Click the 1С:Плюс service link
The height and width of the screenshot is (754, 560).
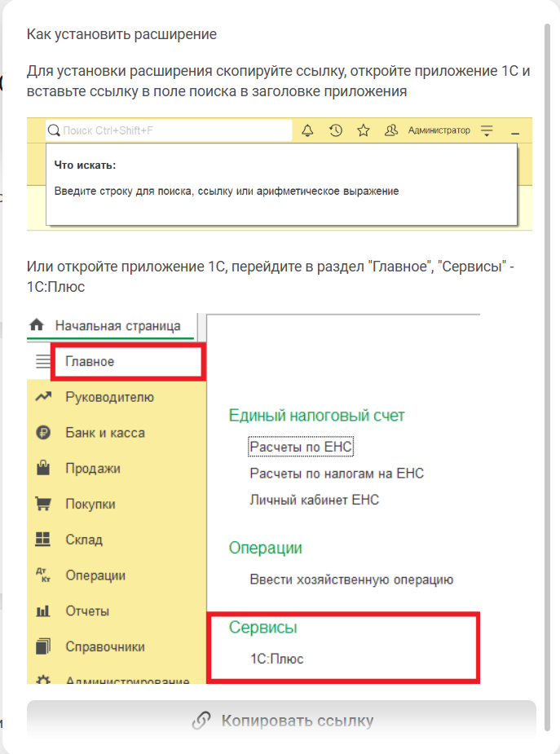276,659
